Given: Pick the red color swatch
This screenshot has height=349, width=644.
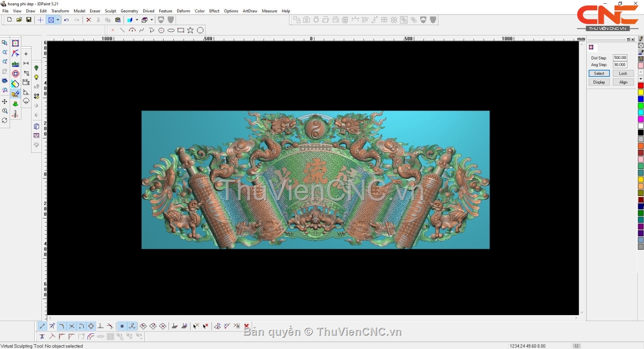Looking at the screenshot, I should point(641,86).
